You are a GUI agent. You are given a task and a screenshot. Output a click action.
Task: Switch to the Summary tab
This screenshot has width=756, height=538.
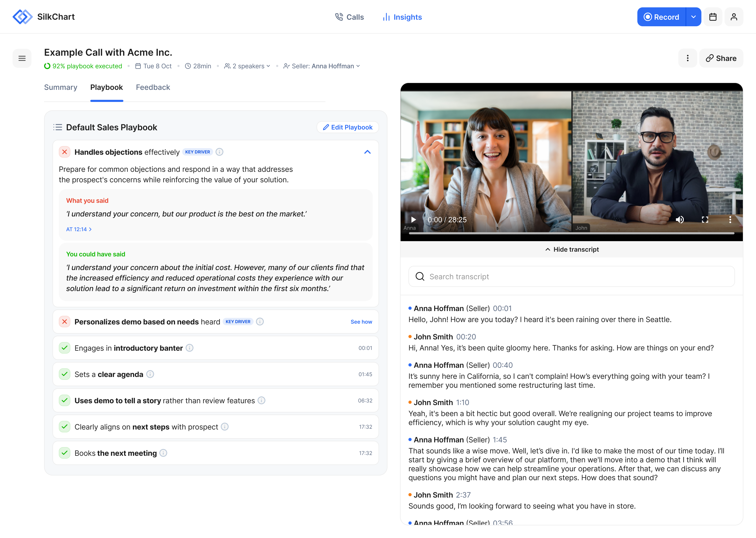[x=61, y=87]
